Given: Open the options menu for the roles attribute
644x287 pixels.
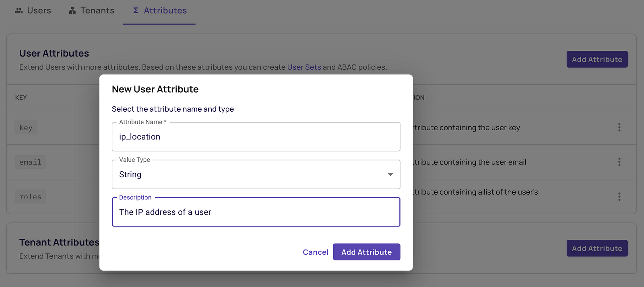Looking at the screenshot, I should [x=619, y=196].
